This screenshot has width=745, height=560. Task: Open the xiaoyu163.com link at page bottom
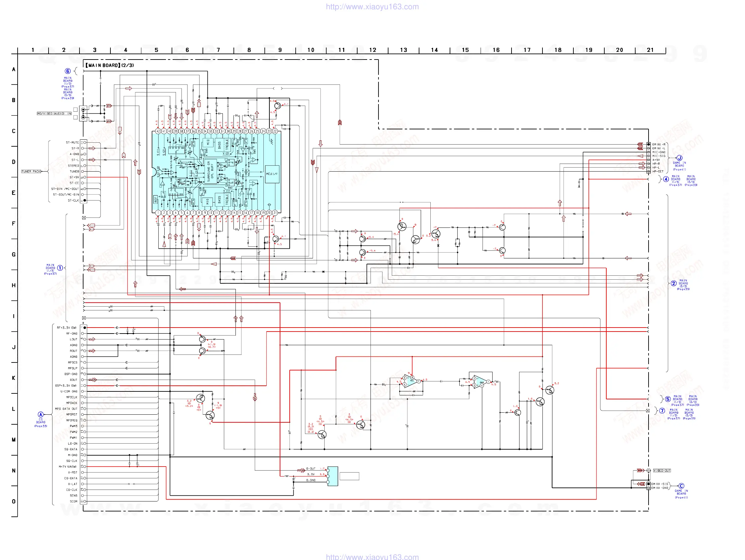tap(372, 557)
